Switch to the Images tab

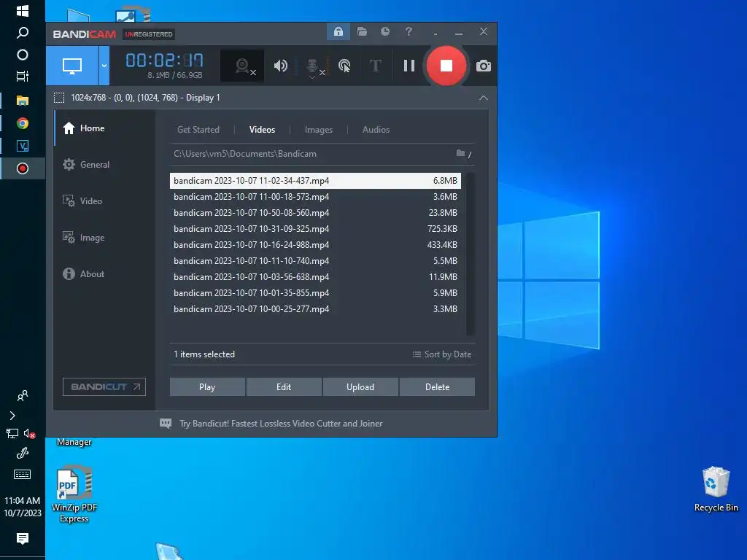[x=319, y=130]
